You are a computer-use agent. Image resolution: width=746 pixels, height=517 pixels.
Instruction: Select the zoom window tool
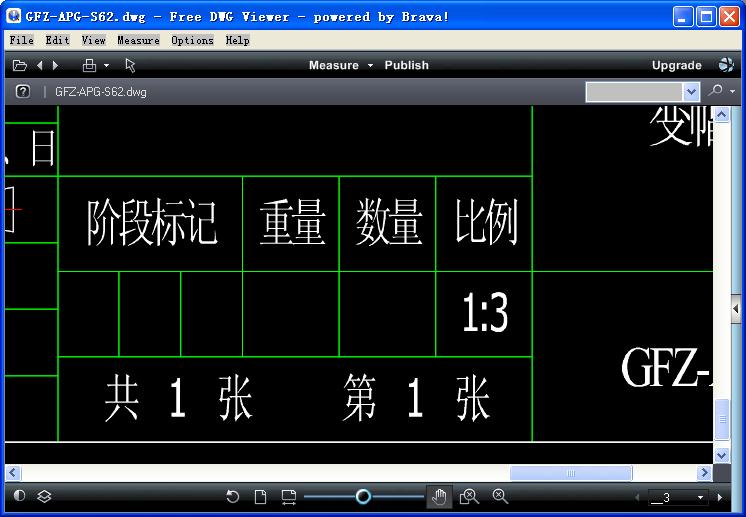click(469, 497)
